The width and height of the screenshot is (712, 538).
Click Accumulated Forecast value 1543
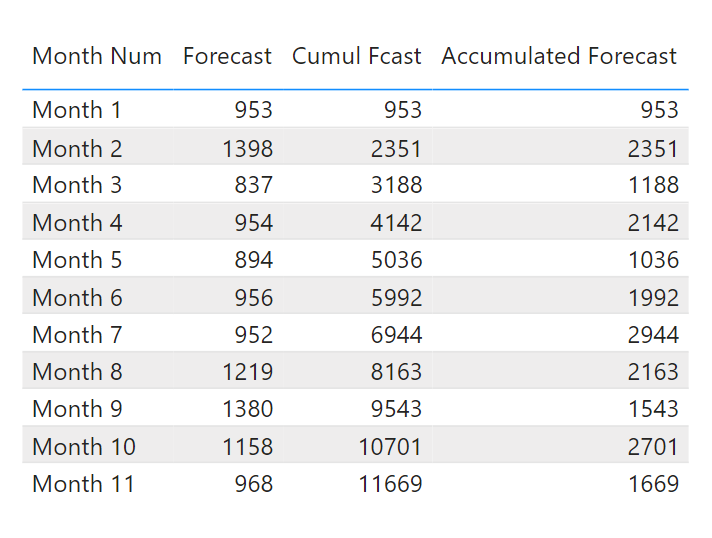point(653,409)
